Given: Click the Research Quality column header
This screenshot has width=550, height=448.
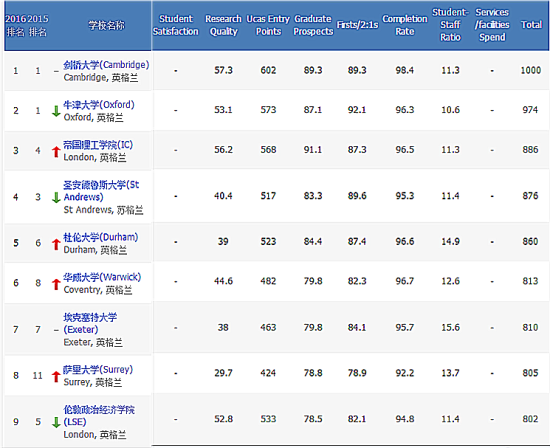Looking at the screenshot, I should [x=223, y=25].
